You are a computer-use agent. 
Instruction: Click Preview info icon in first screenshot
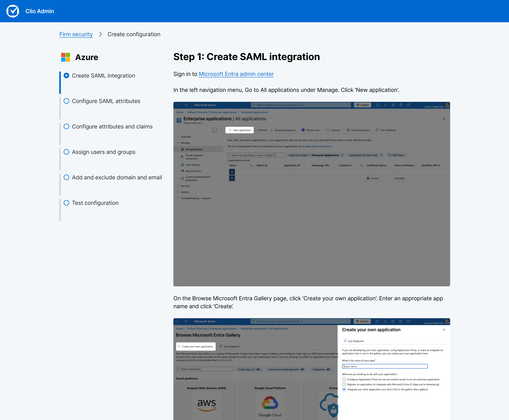(x=303, y=130)
